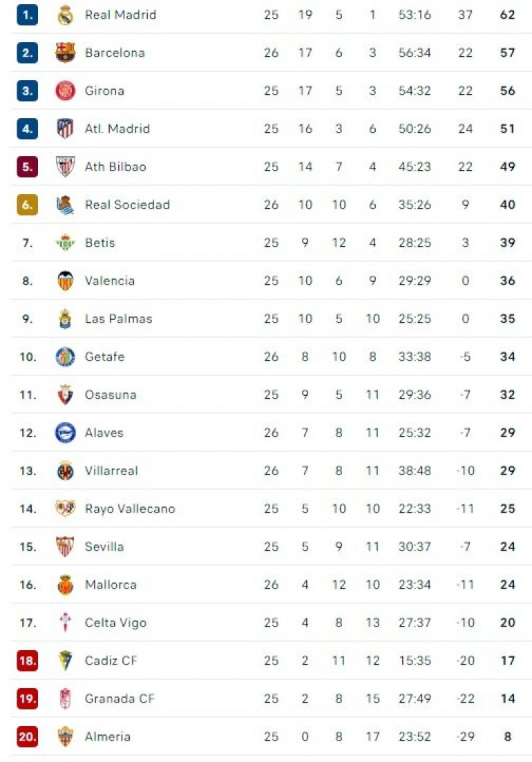This screenshot has width=532, height=762.
Task: Click the Osasuna team name
Action: 111,394
